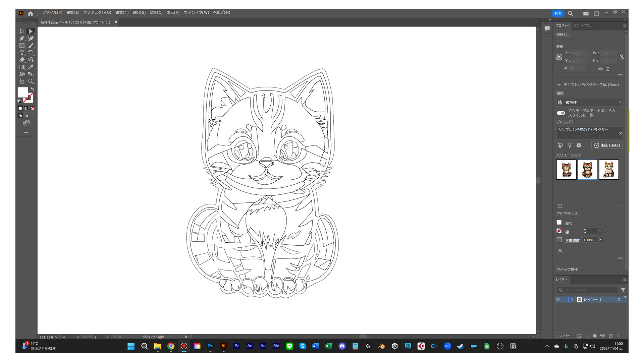The image size is (644, 362).
Task: Switch to CC ライブラリ tab
Action: coord(583,25)
